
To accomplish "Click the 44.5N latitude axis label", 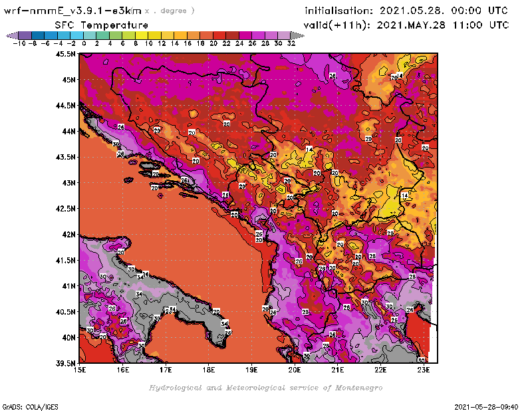I will click(x=65, y=106).
